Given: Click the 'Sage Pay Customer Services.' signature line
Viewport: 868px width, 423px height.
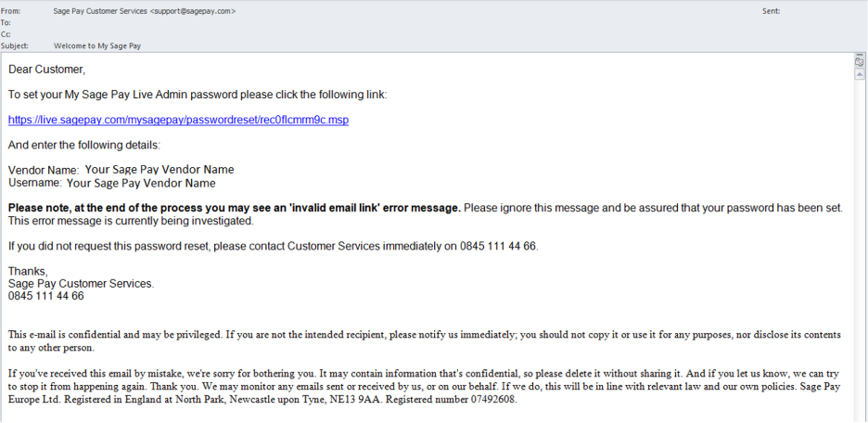Looking at the screenshot, I should [x=82, y=284].
